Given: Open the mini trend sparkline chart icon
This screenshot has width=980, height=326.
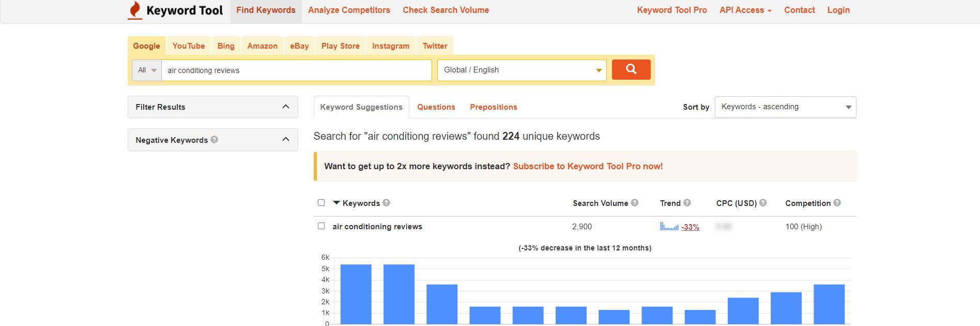Looking at the screenshot, I should [x=669, y=226].
